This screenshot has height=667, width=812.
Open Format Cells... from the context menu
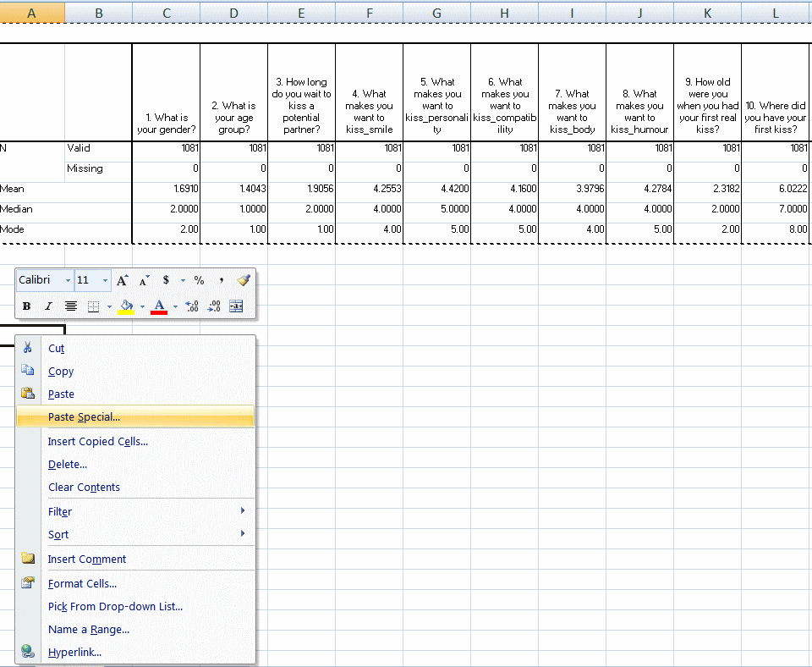point(135,583)
